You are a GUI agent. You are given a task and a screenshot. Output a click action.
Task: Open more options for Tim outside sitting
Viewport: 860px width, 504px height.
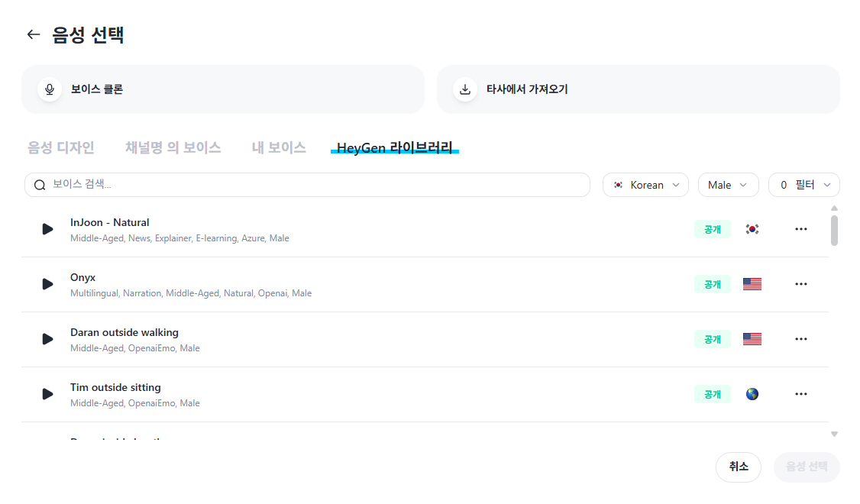pyautogui.click(x=800, y=394)
